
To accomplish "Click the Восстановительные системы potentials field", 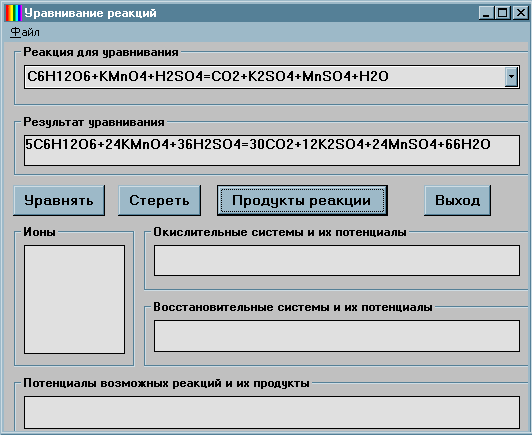I will tap(337, 336).
